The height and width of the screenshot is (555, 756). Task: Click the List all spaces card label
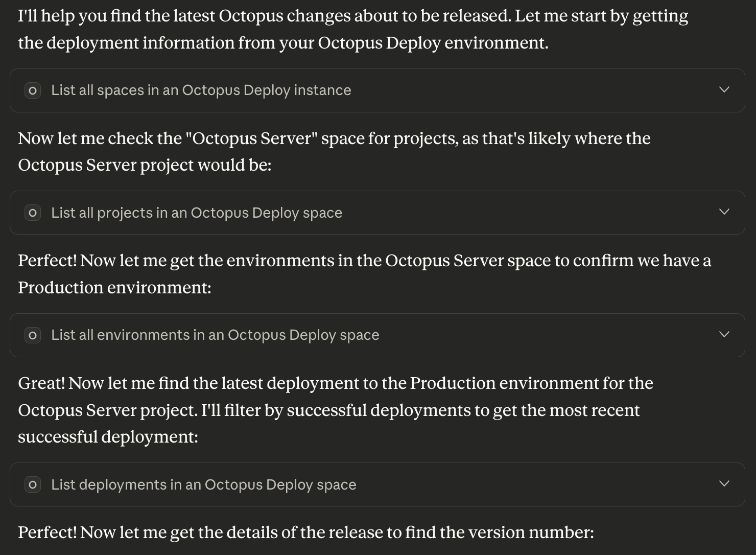point(200,90)
